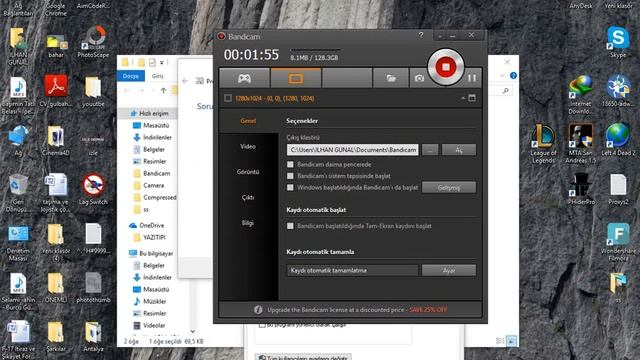Screen dimensions: 640x360
Task: Click the Aç button
Action: [459, 150]
